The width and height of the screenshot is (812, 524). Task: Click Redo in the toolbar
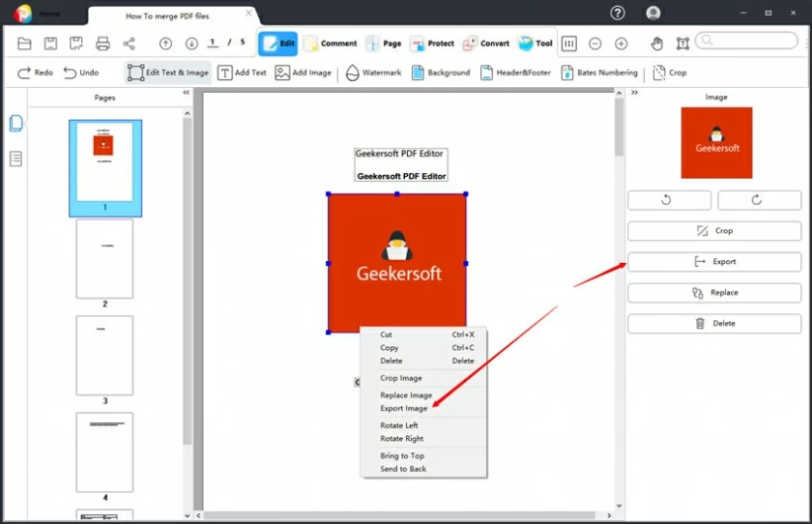(35, 73)
